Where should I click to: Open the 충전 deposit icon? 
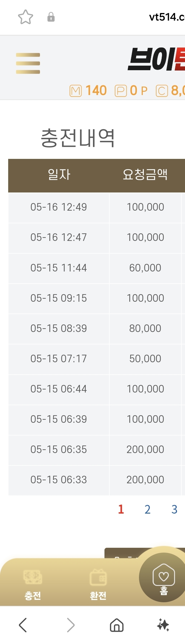[x=33, y=577]
